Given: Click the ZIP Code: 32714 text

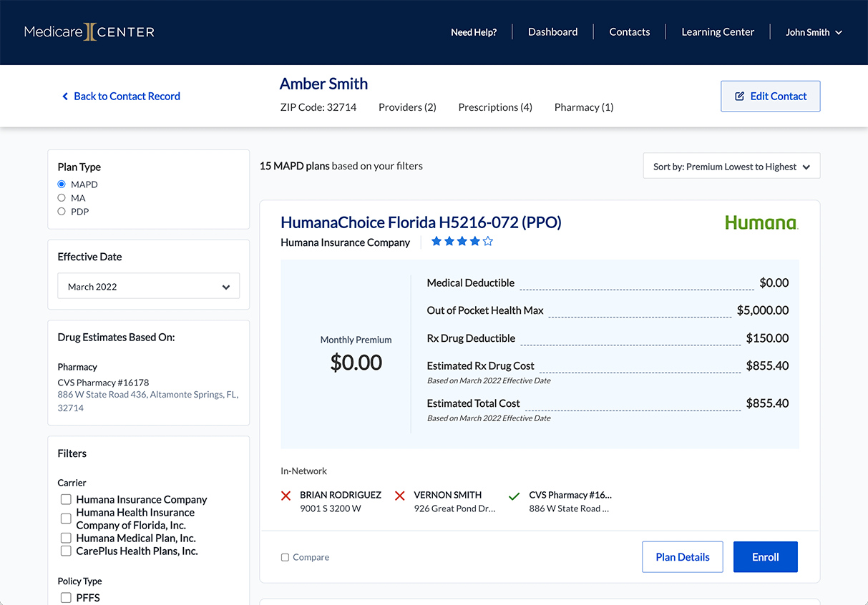Looking at the screenshot, I should point(318,107).
